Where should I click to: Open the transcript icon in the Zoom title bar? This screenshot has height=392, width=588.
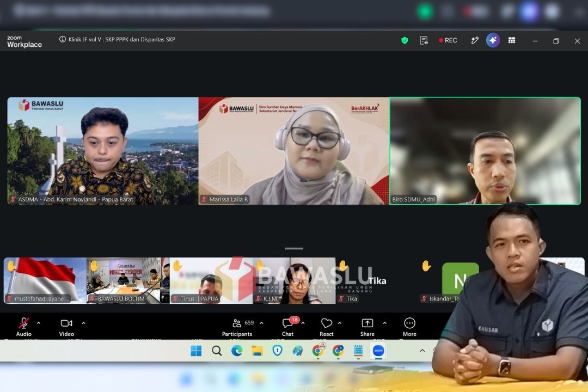pyautogui.click(x=424, y=40)
